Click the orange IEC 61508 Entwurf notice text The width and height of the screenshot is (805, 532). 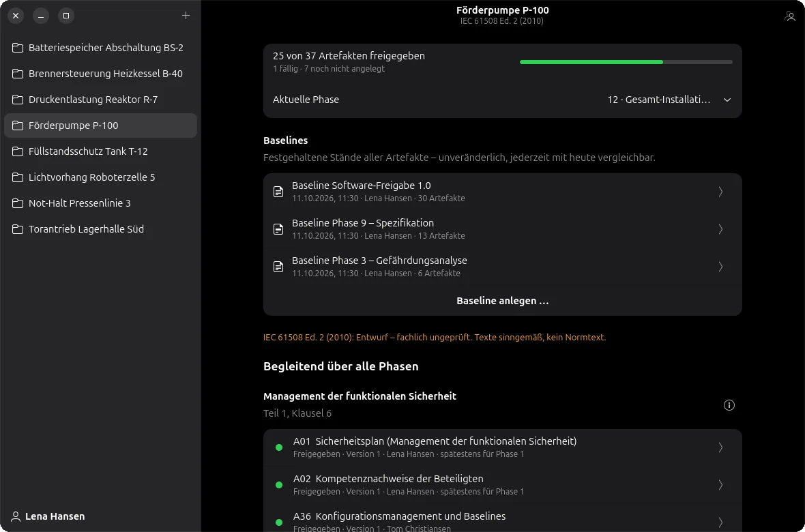tap(435, 338)
